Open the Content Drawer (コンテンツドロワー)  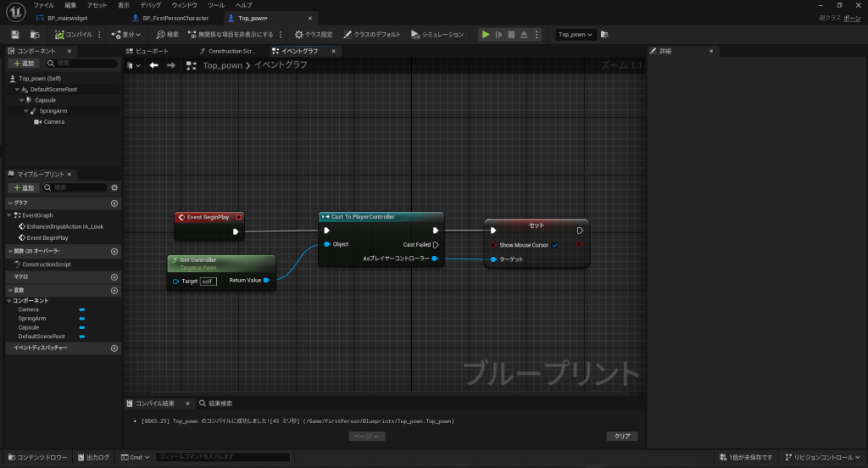[36, 457]
